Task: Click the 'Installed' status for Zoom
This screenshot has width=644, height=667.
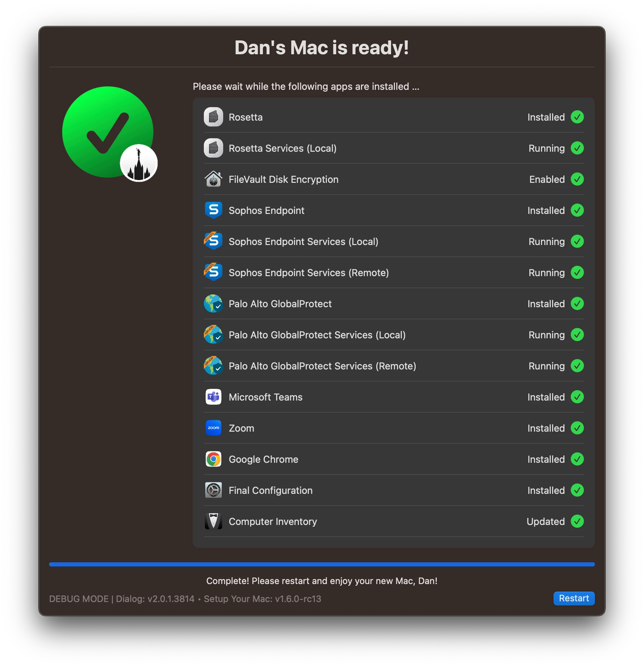Action: click(x=546, y=428)
